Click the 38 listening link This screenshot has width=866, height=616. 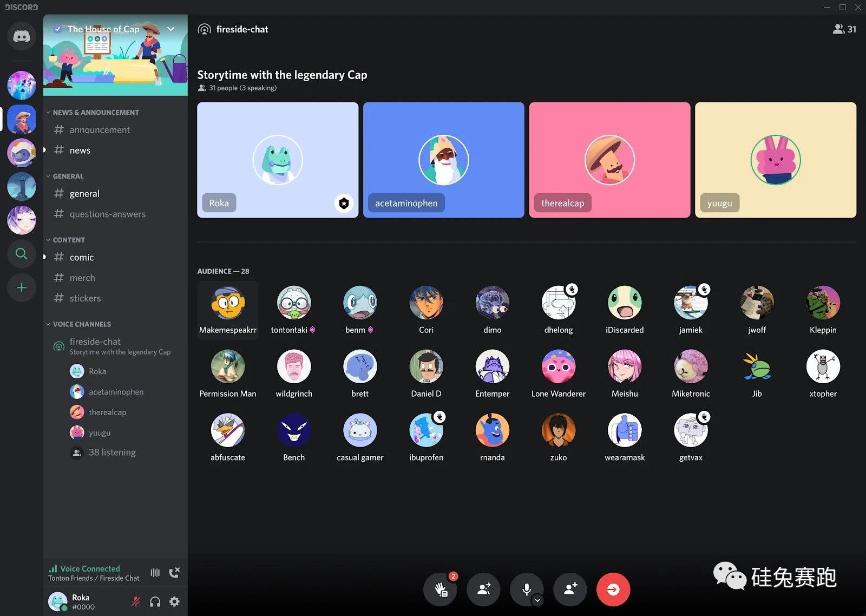point(112,453)
